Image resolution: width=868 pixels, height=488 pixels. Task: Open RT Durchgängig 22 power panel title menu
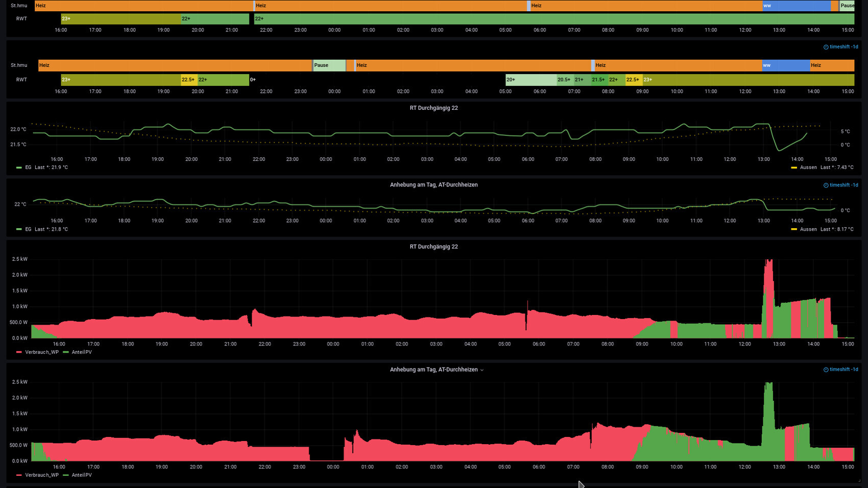(x=433, y=247)
